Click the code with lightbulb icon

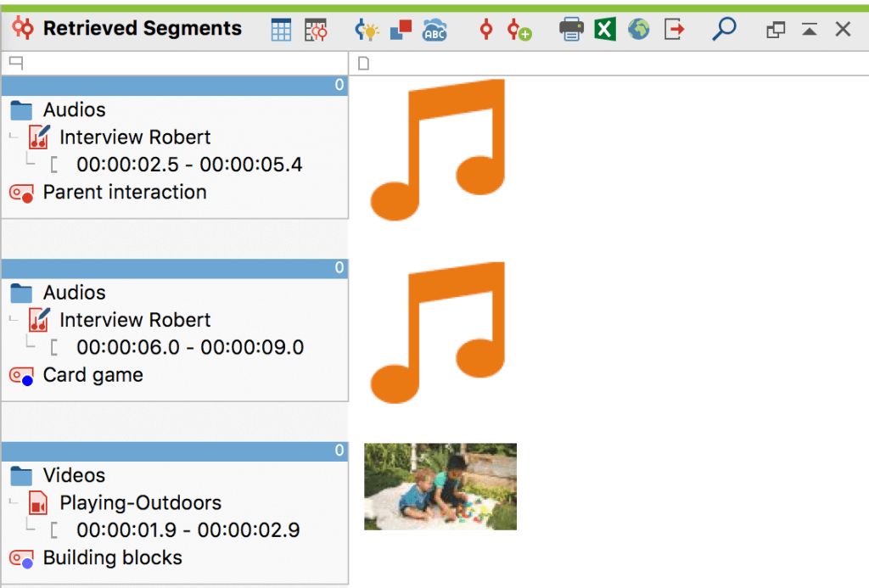pos(366,30)
